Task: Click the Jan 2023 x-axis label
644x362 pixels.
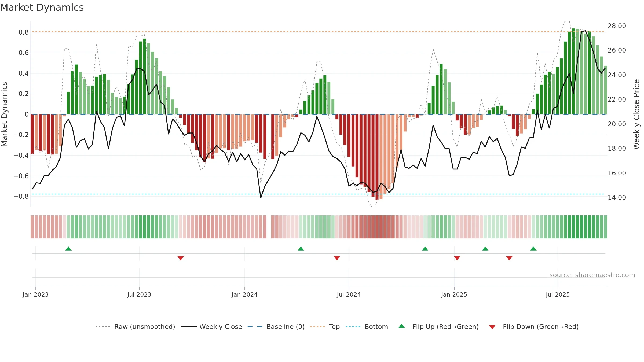Action: (x=36, y=294)
